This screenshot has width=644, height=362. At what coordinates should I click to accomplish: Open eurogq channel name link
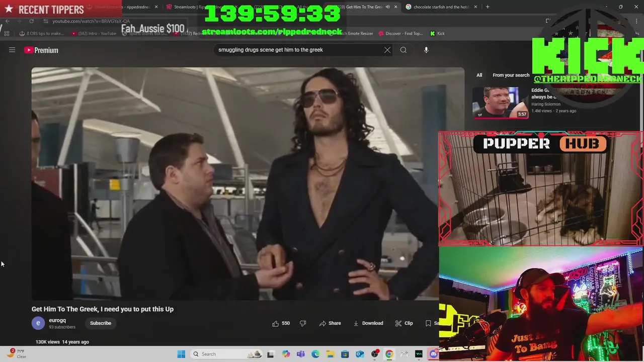point(57,320)
